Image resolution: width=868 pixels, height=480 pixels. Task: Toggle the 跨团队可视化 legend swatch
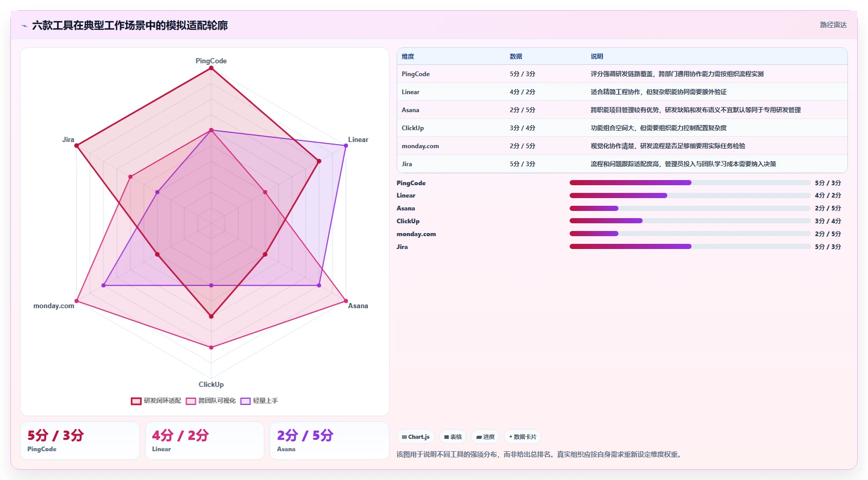[x=191, y=401]
